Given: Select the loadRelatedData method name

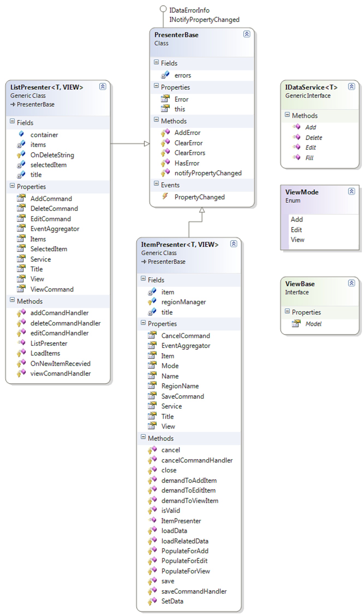Looking at the screenshot, I should coord(185,541).
